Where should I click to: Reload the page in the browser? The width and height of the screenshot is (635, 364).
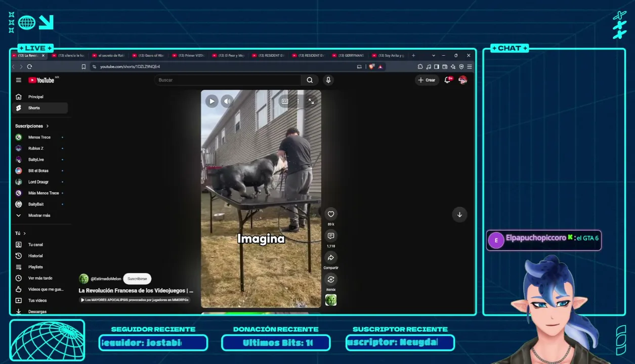pyautogui.click(x=29, y=67)
